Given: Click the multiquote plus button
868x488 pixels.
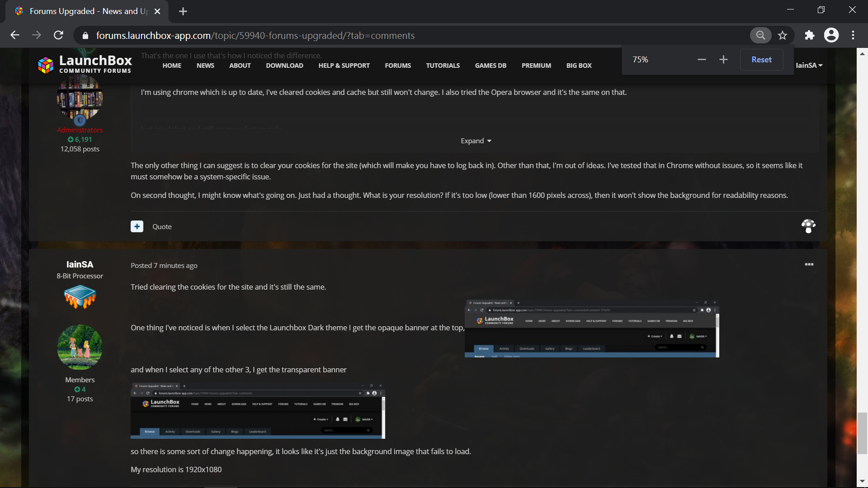Looking at the screenshot, I should coord(137,226).
